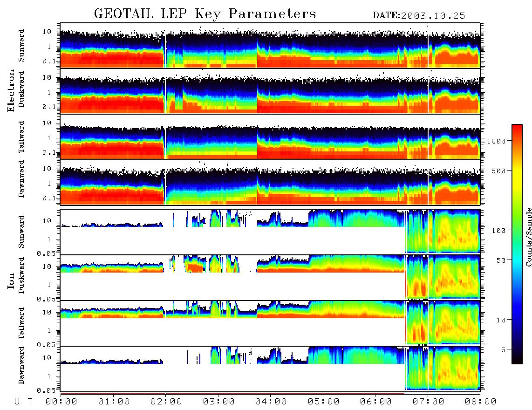The height and width of the screenshot is (410, 532).
Task: Select the 06:00 time tick label
Action: [x=376, y=402]
